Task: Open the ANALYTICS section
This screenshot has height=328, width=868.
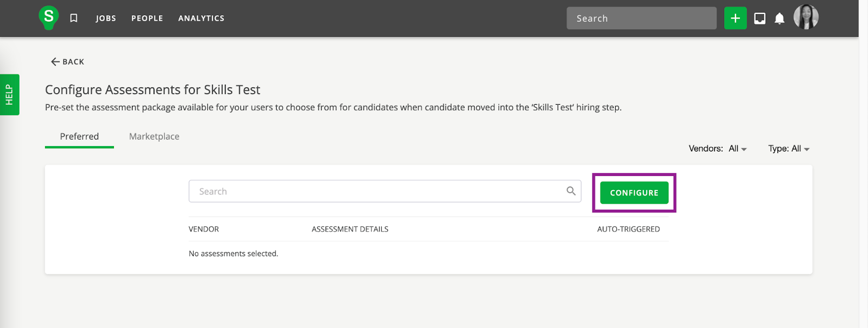Action: [x=201, y=18]
